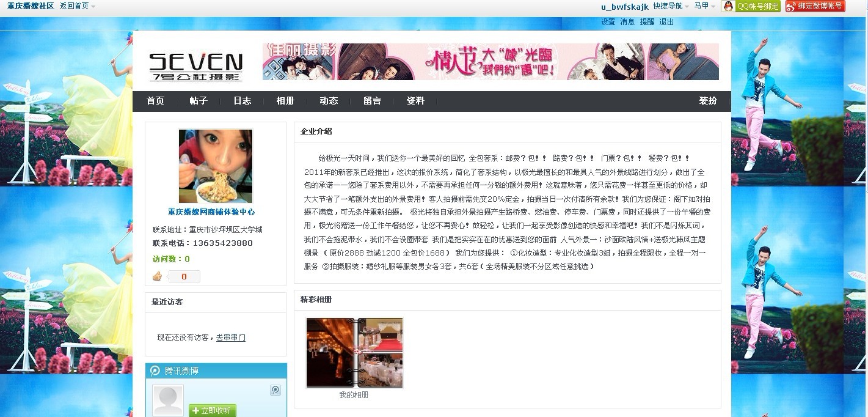Click 装扮 in the nav bar
868x417 pixels.
pos(708,101)
